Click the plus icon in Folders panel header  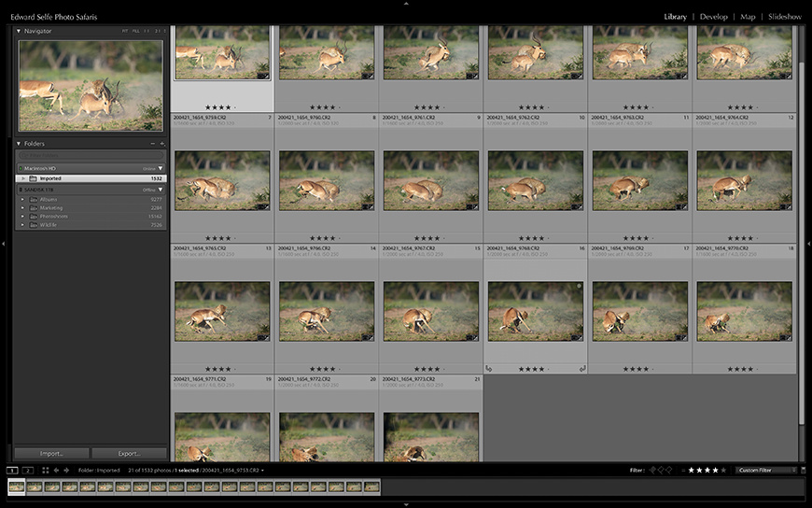162,144
